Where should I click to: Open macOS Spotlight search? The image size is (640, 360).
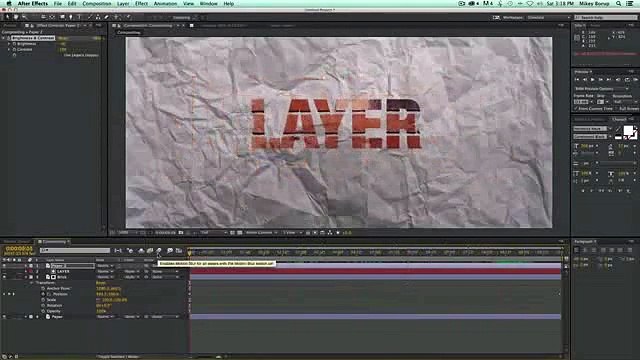click(618, 4)
